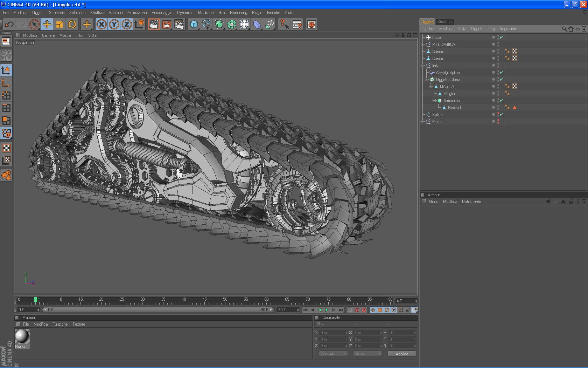Select the Nuovo material thumbnail
This screenshot has width=588, height=368.
(22, 337)
